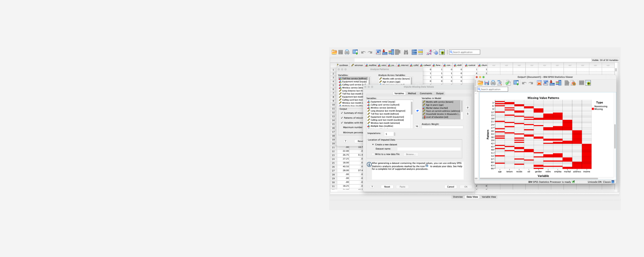This screenshot has width=644, height=257.
Task: Toggle Summary of missing values checkbox
Action: click(342, 113)
